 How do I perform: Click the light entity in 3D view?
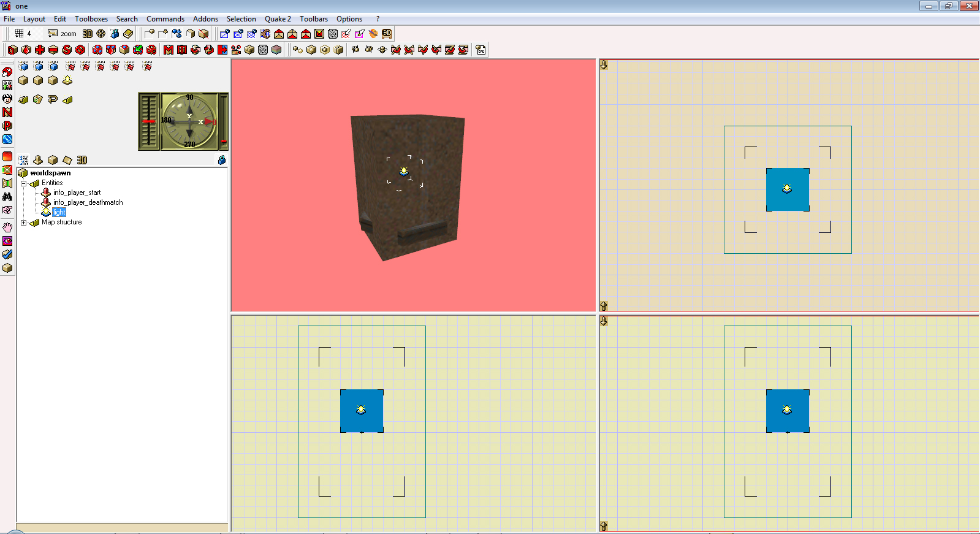coord(404,171)
